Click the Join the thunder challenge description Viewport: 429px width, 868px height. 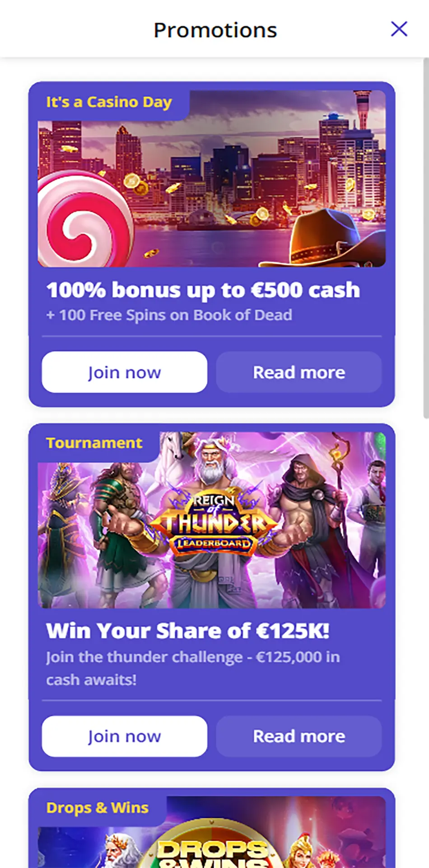click(x=193, y=668)
